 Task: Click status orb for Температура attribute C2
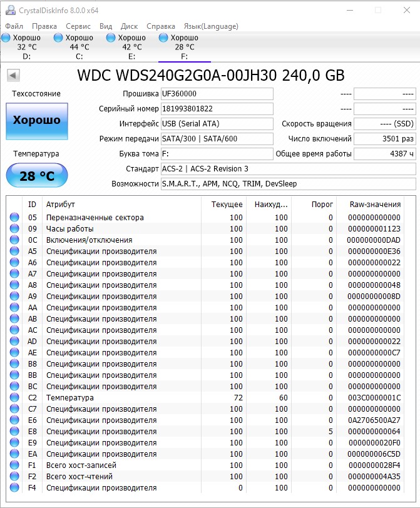(x=14, y=398)
